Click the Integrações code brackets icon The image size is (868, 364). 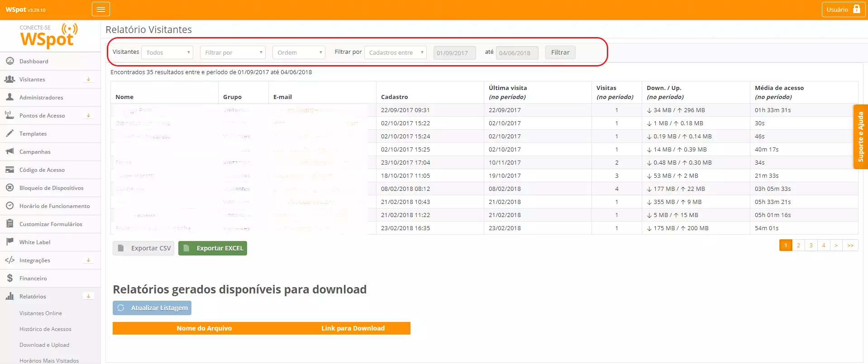[10, 260]
